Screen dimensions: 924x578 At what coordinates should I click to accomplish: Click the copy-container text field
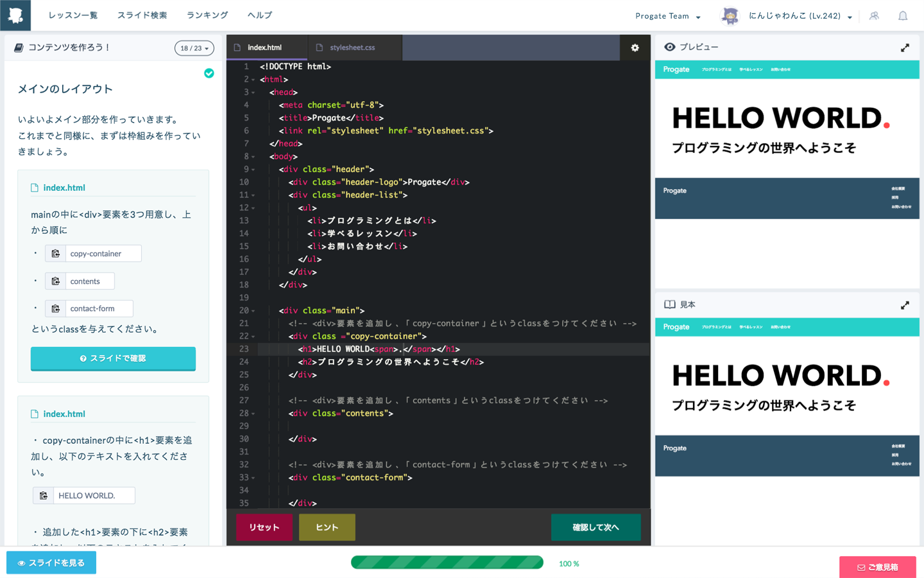[103, 254]
